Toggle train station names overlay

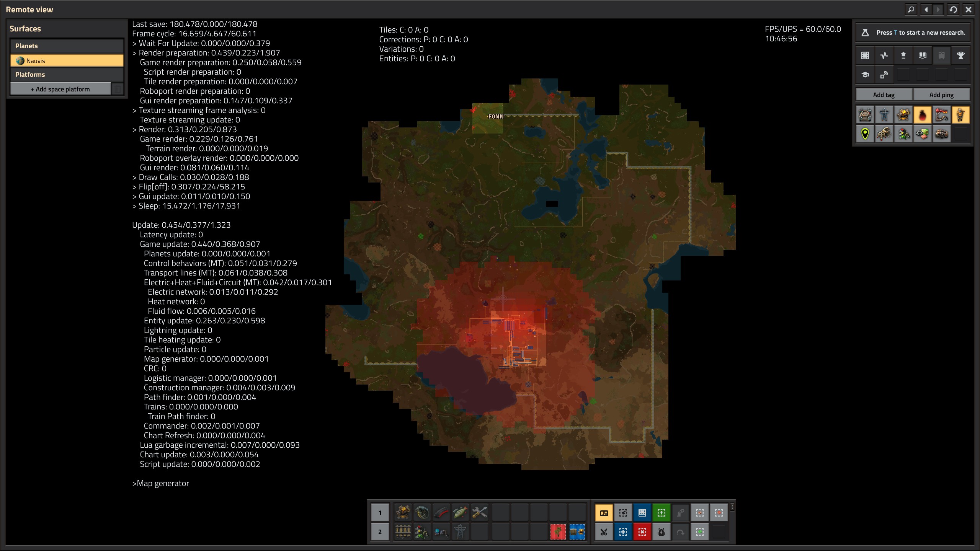pos(941,115)
